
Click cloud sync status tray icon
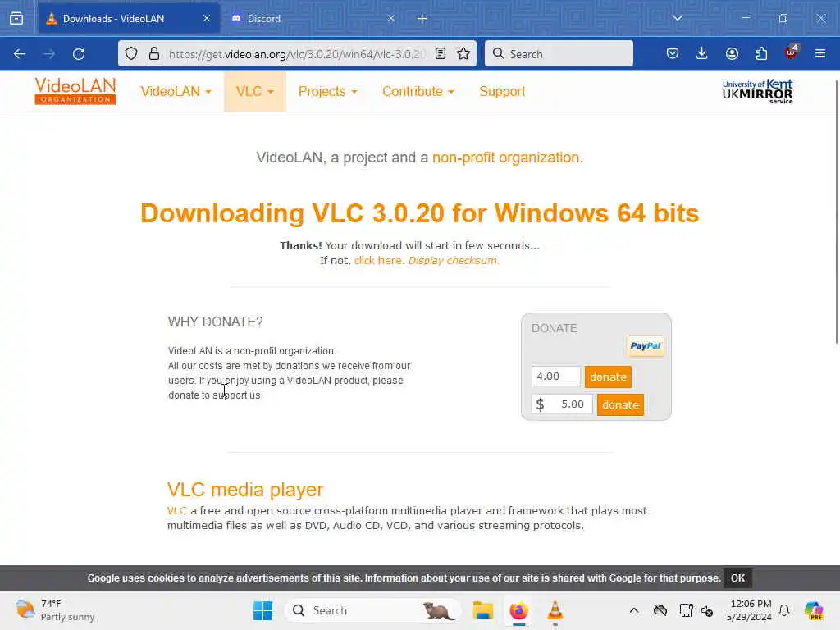coord(660,610)
